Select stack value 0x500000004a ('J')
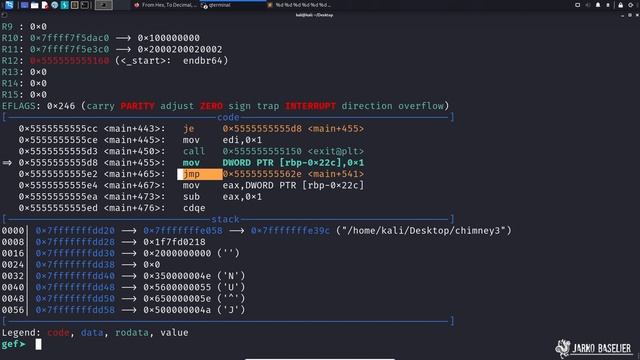This screenshot has height=360, width=640. click(194, 310)
